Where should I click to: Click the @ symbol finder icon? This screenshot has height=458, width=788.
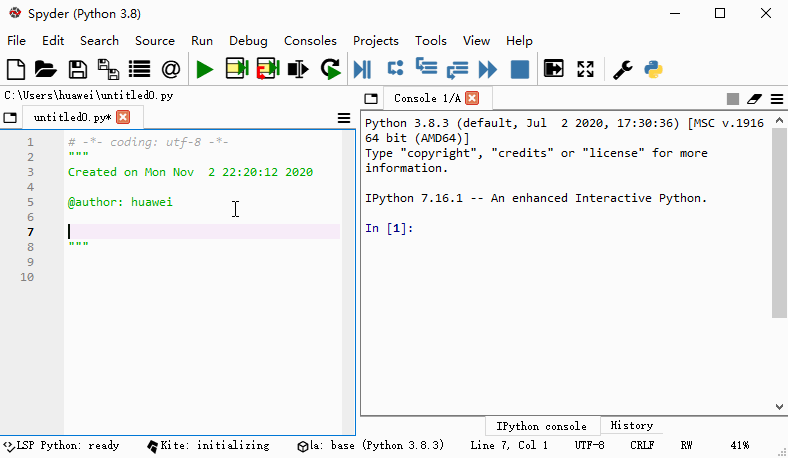point(171,69)
